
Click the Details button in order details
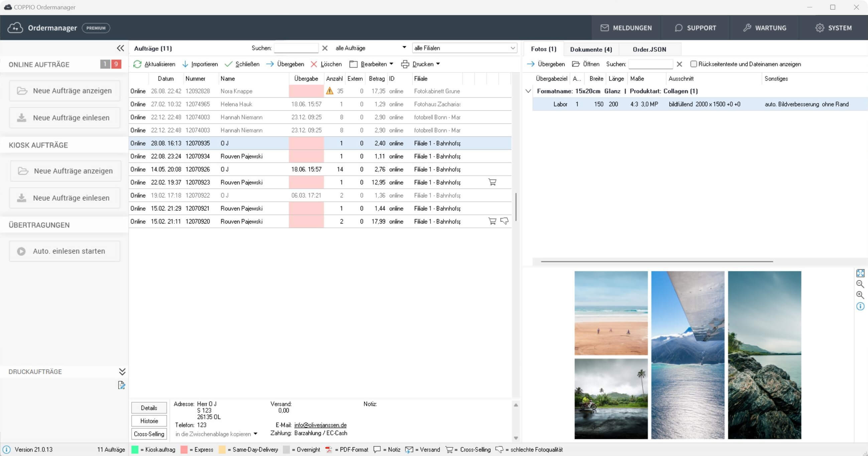click(x=148, y=408)
